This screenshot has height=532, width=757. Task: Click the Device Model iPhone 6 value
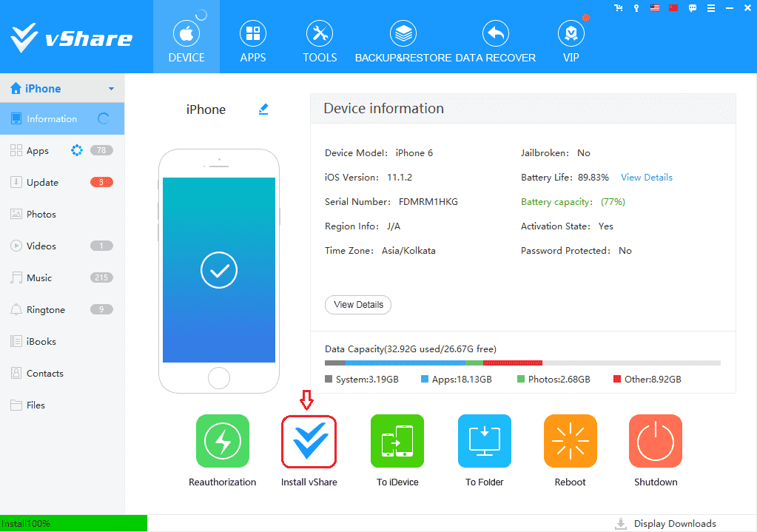414,153
